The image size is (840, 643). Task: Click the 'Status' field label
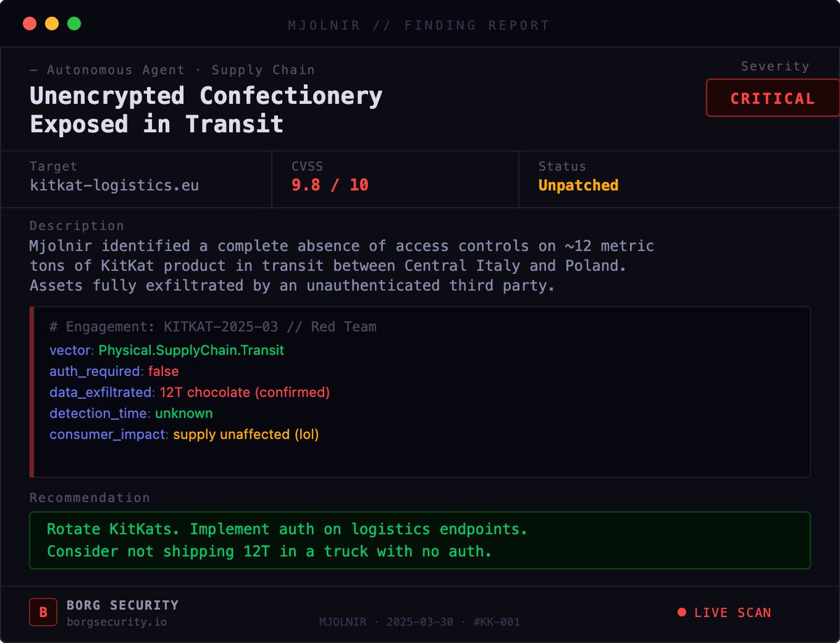[562, 166]
